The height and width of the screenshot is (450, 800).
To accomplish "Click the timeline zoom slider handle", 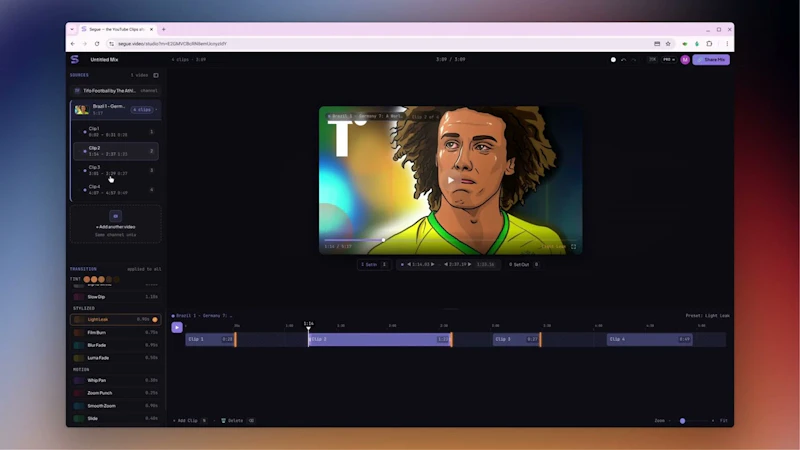I will (x=683, y=421).
